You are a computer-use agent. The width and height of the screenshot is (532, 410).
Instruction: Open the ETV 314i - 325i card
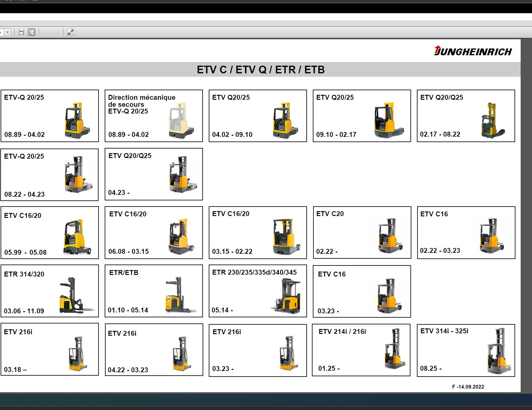point(466,350)
